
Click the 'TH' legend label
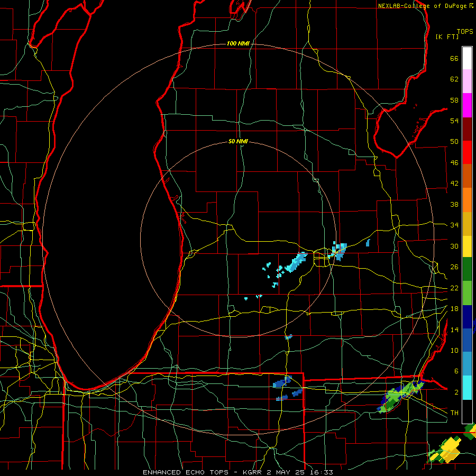coord(454,413)
